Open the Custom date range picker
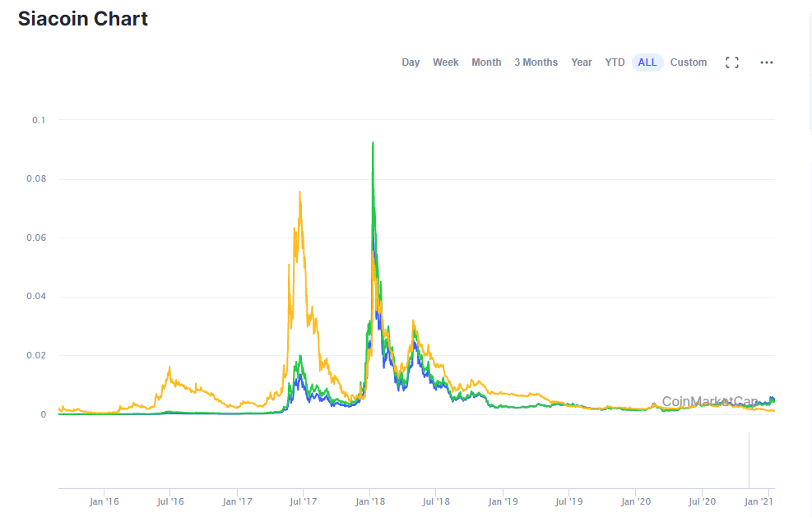 (x=689, y=62)
